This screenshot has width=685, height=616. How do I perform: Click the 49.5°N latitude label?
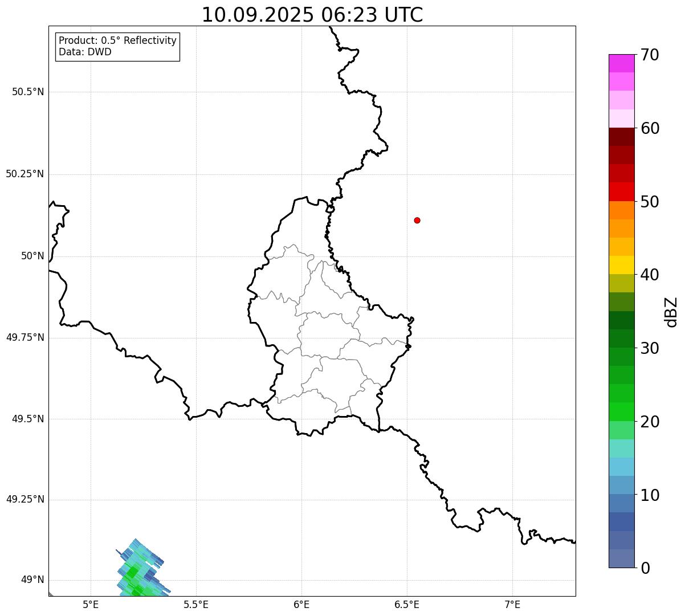pyautogui.click(x=28, y=419)
